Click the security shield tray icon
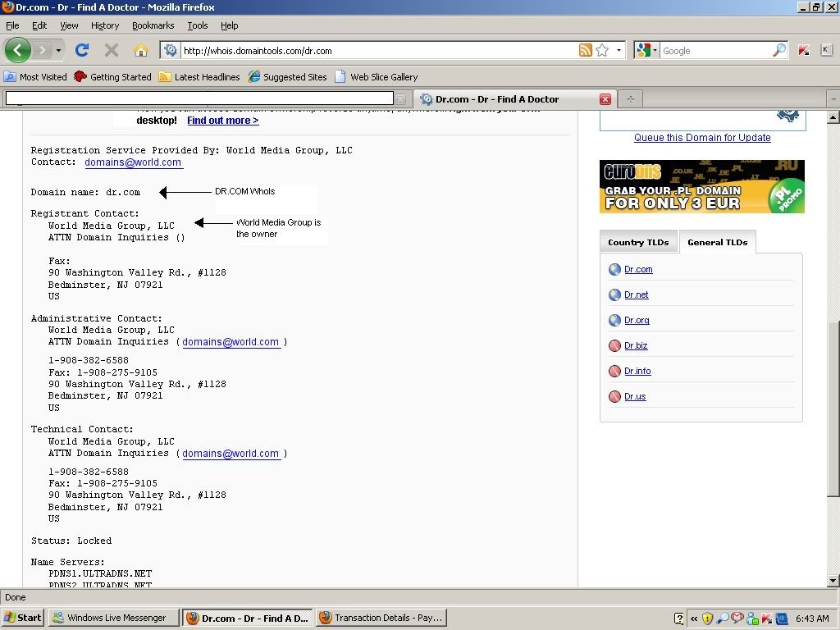840x630 pixels. pyautogui.click(x=707, y=619)
